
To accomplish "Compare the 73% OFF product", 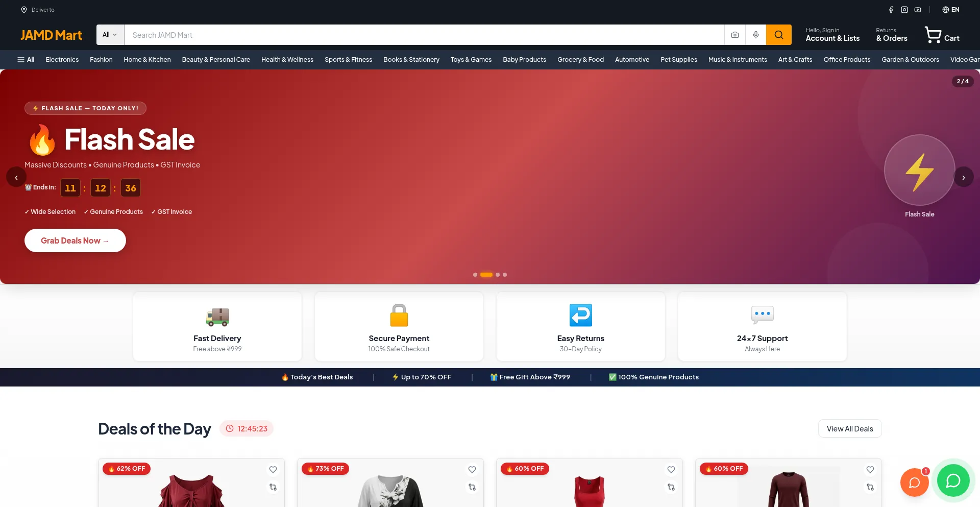I will (472, 487).
